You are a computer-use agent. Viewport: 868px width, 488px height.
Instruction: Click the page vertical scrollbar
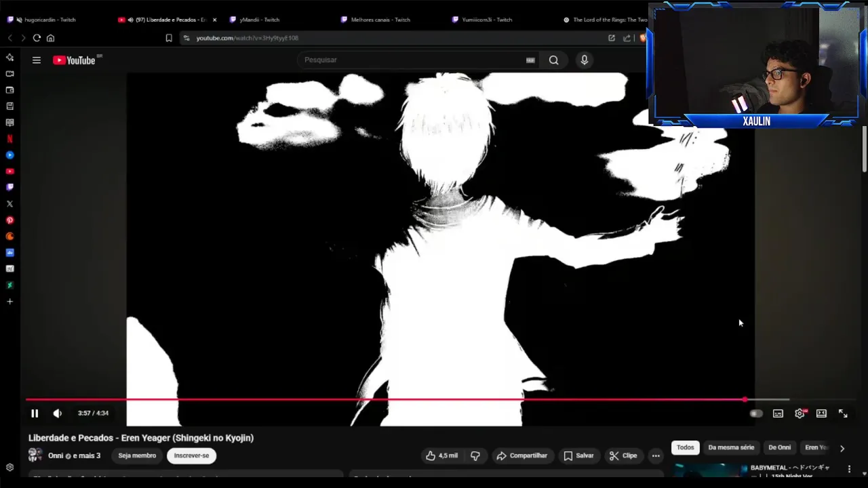865,148
